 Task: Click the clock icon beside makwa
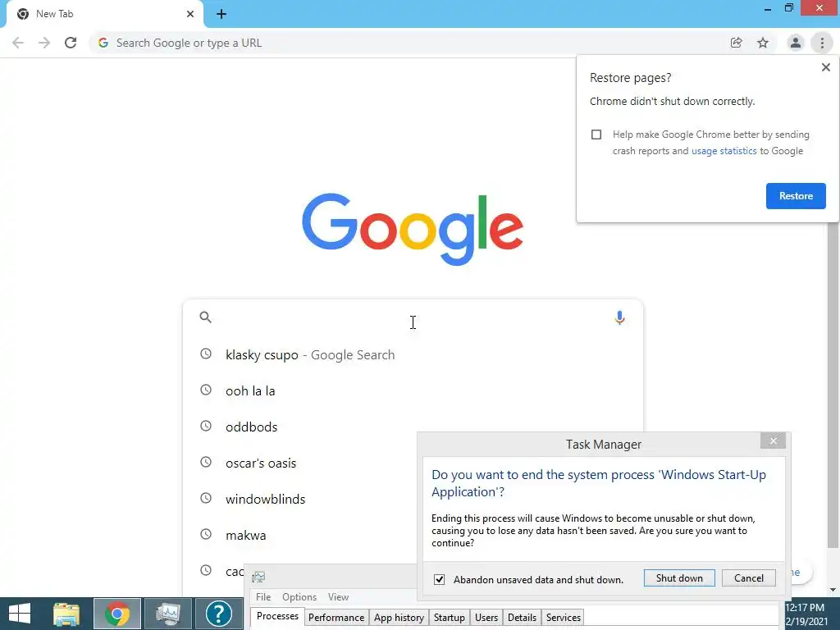pos(206,534)
